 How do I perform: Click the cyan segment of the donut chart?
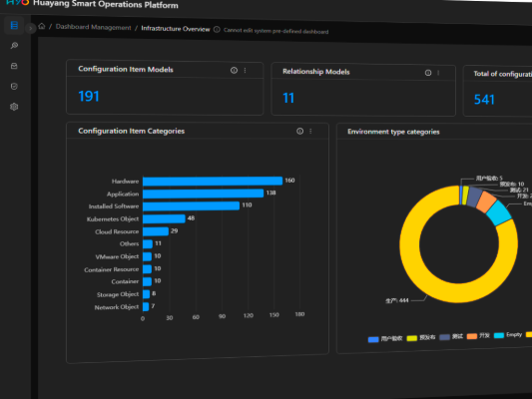[499, 212]
